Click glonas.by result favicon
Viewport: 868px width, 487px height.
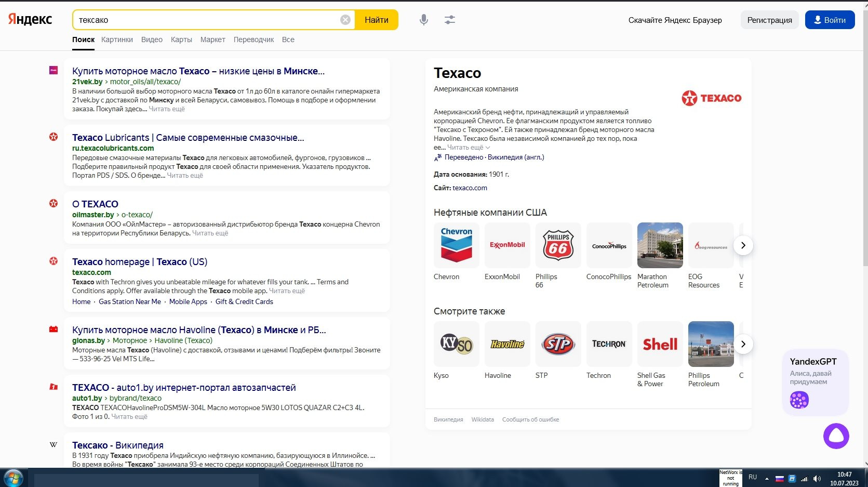[x=54, y=329]
